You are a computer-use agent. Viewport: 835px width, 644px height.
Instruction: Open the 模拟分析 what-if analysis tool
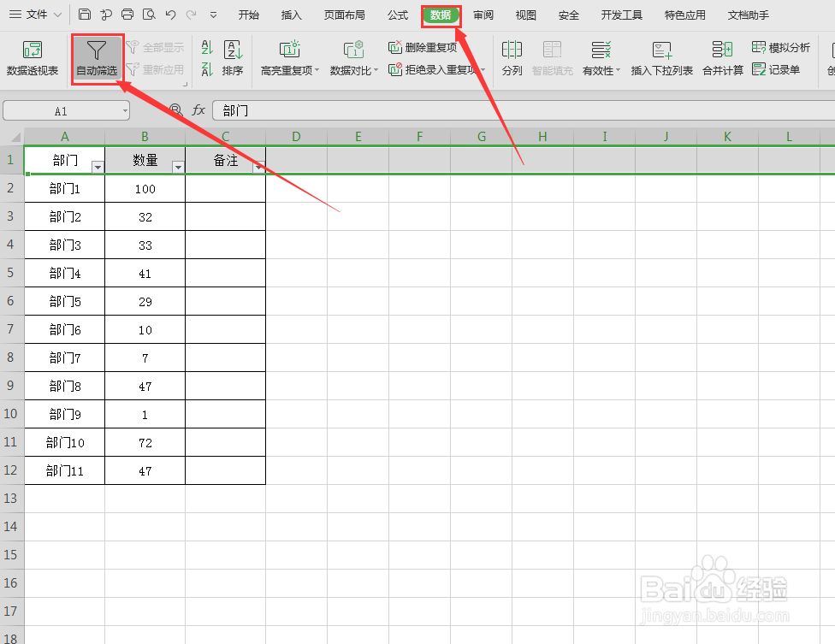coord(781,48)
